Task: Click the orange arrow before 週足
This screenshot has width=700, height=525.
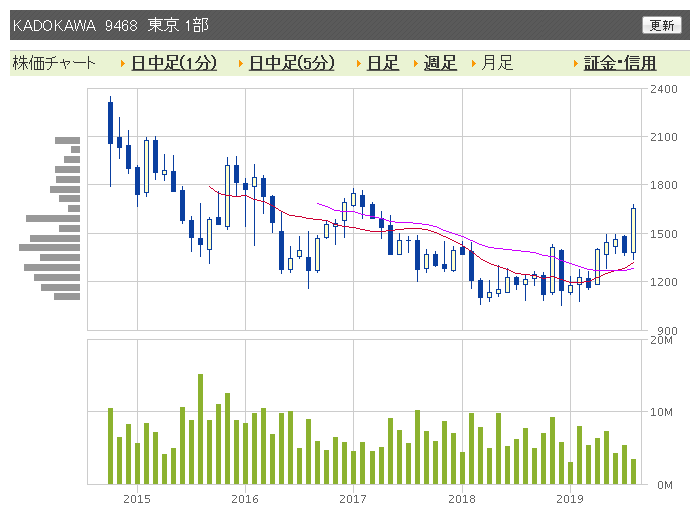Action: pyautogui.click(x=416, y=64)
